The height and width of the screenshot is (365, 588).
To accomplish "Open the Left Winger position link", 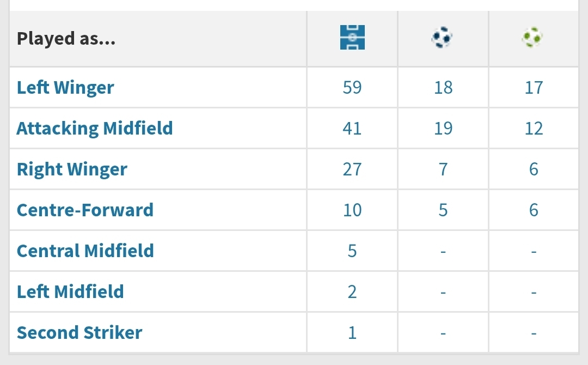I will [x=65, y=87].
